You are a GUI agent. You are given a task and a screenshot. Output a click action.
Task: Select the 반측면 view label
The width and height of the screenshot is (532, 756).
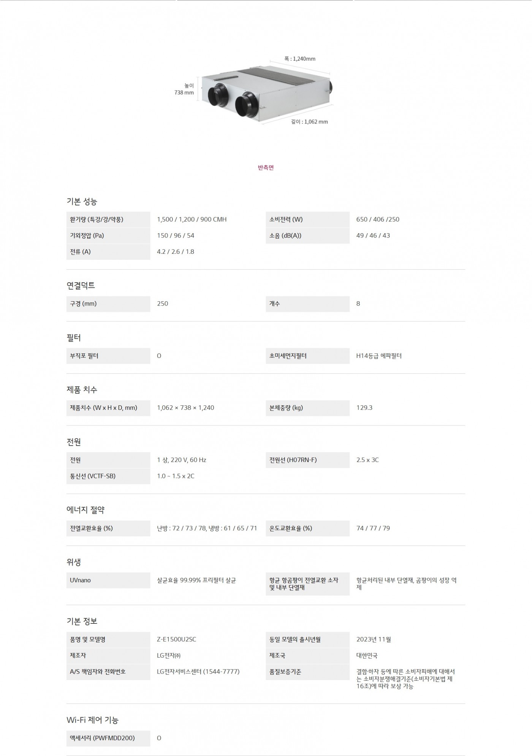pyautogui.click(x=266, y=168)
